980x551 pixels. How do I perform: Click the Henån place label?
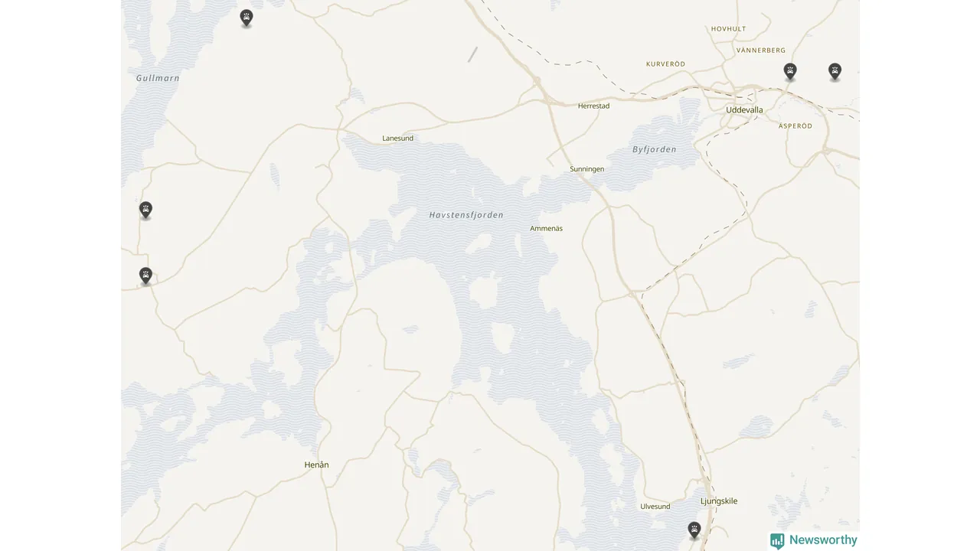(x=316, y=465)
